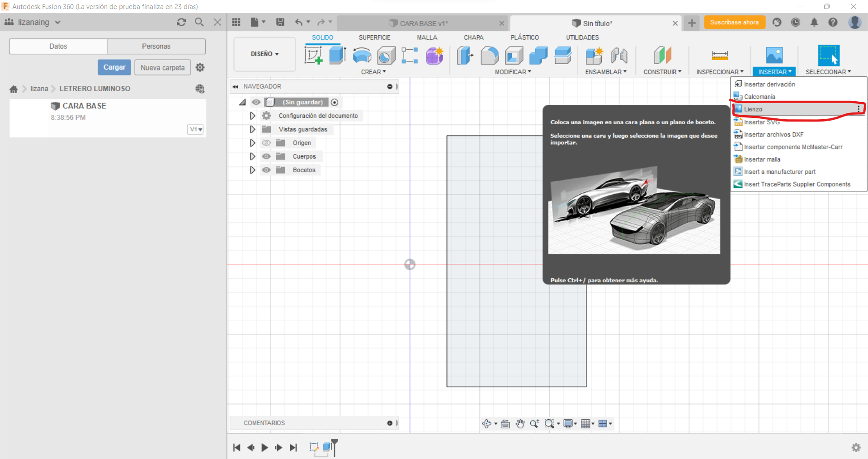Select the Extrude tool in toolbar
Screen dimensions: 868x459
pos(337,56)
